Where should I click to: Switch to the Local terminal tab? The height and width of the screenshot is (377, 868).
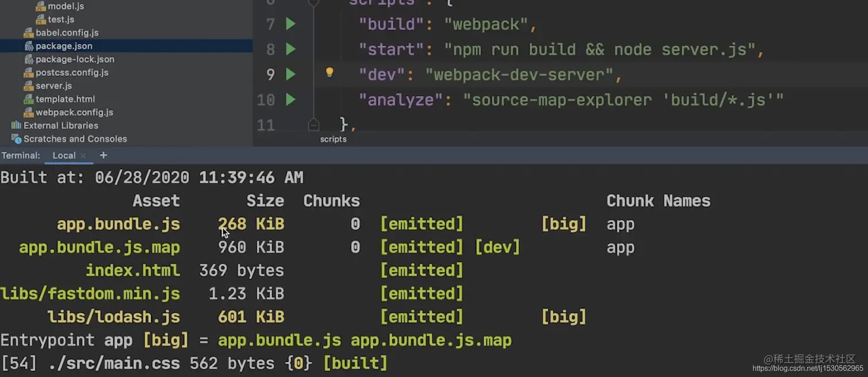pos(64,156)
